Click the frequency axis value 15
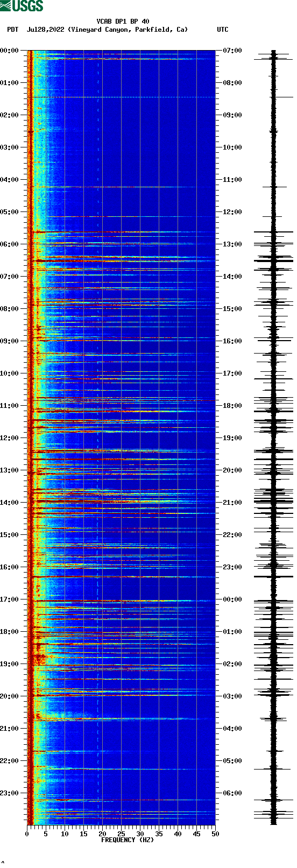Viewport: 297px width, 868px height. 83,834
